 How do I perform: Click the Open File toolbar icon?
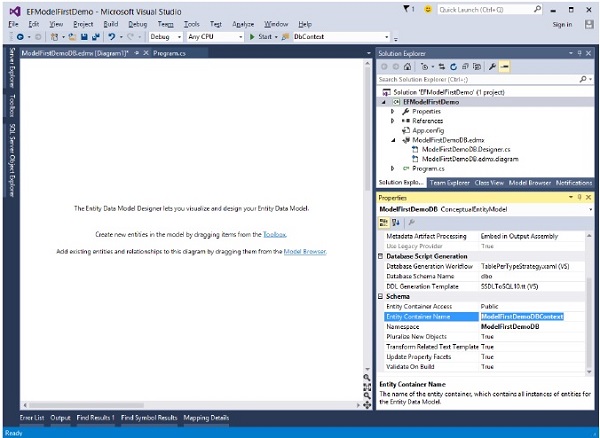coord(72,37)
